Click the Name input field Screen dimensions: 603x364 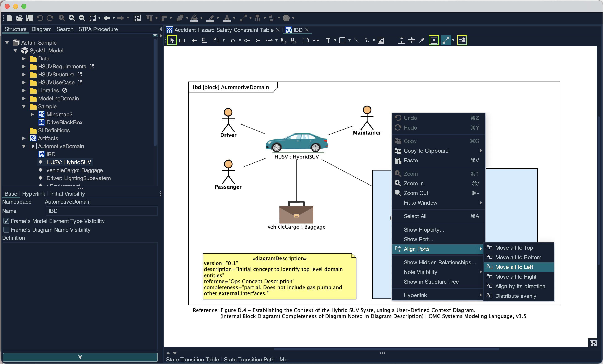coord(102,211)
